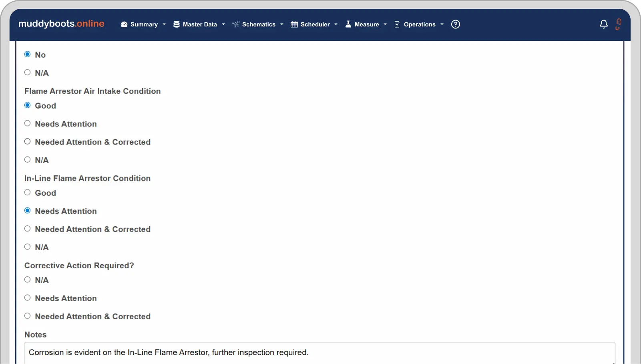
Task: Open the help question mark icon
Action: [455, 24]
